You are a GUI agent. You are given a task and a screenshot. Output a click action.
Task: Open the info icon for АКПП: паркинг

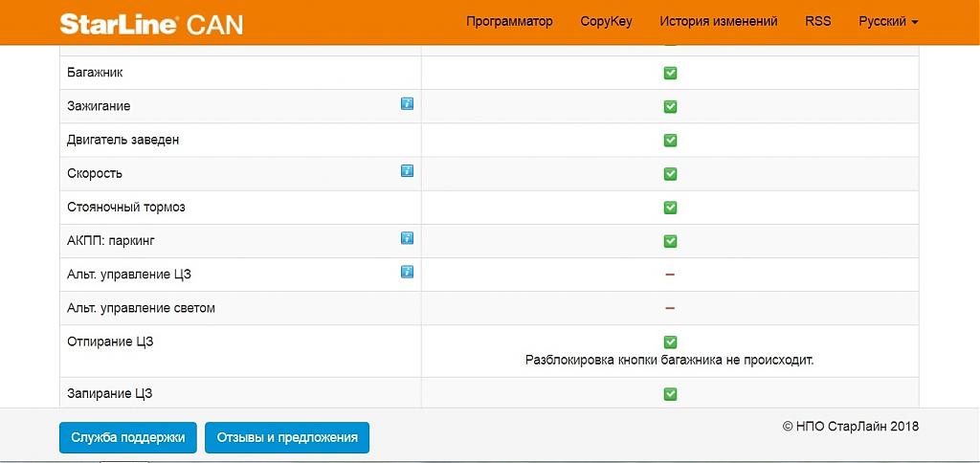(407, 237)
